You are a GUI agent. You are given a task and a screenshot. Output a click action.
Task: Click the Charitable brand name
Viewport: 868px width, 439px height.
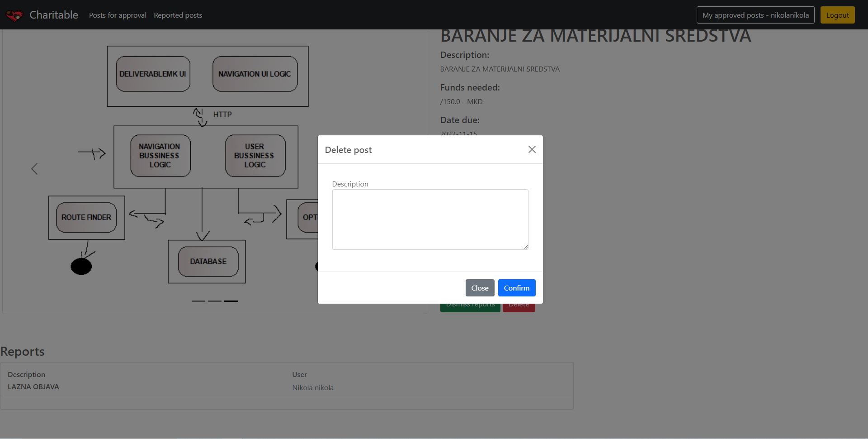pos(53,15)
